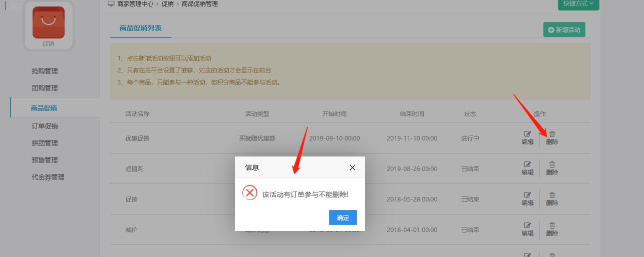Click the 新增活动 button

[564, 29]
